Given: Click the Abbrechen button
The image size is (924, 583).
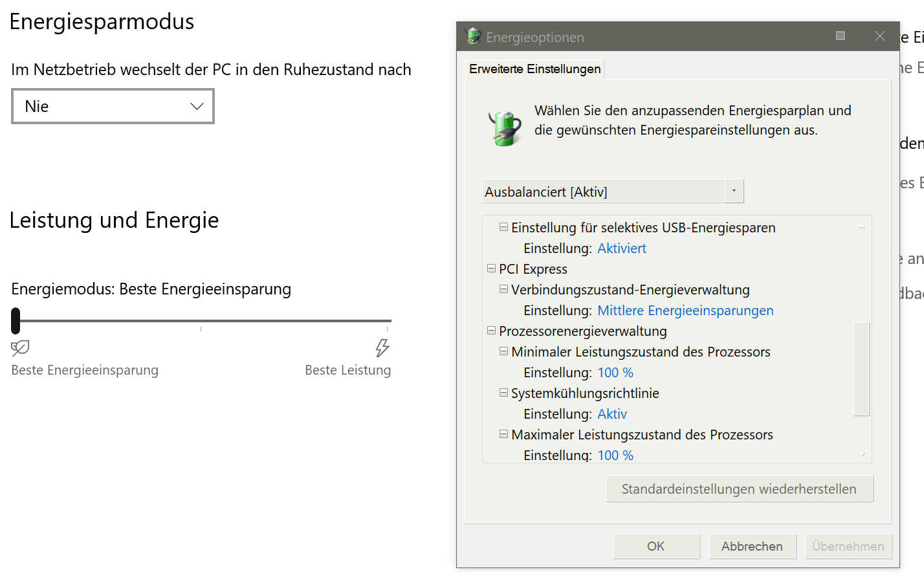Looking at the screenshot, I should tap(752, 546).
